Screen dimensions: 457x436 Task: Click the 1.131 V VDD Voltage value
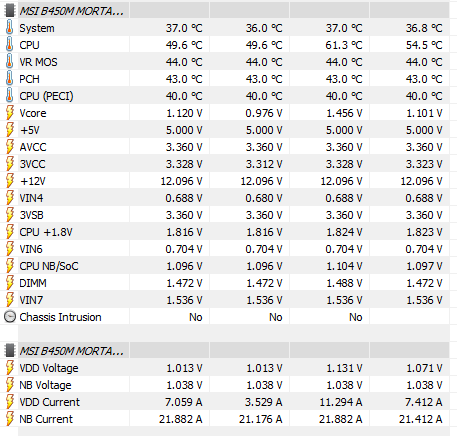(x=344, y=368)
